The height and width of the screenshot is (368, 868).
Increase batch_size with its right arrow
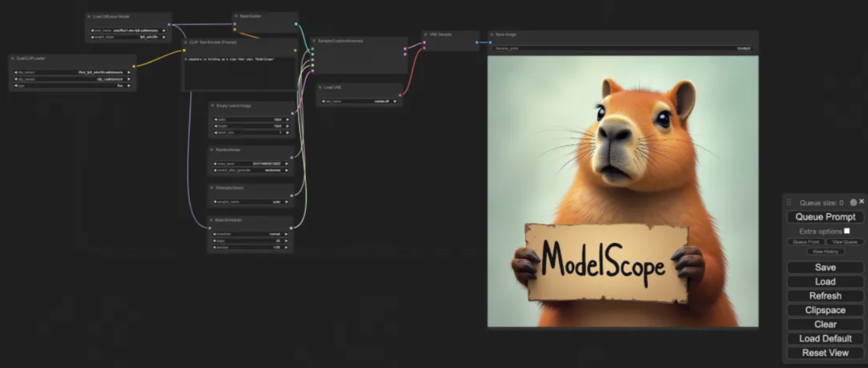287,132
